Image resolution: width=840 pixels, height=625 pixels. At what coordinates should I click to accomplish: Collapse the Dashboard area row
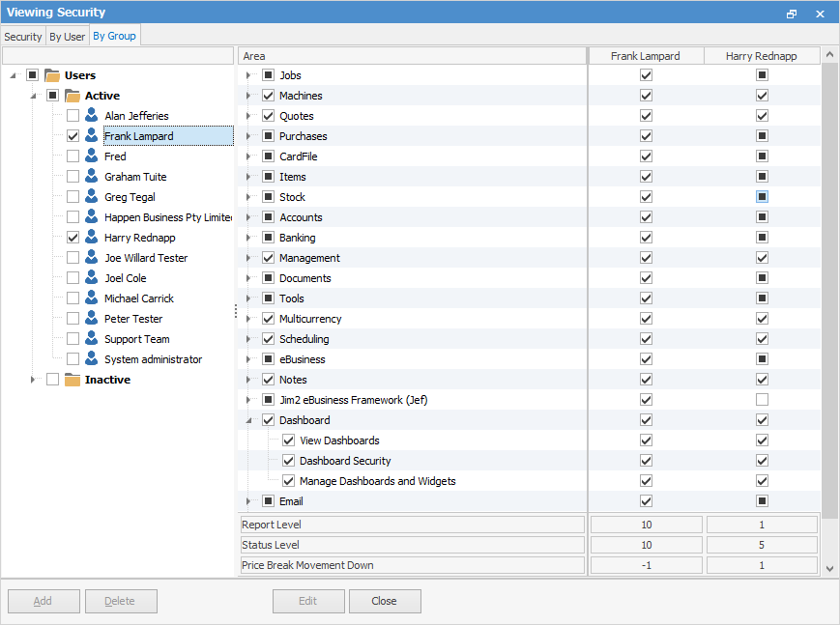248,419
